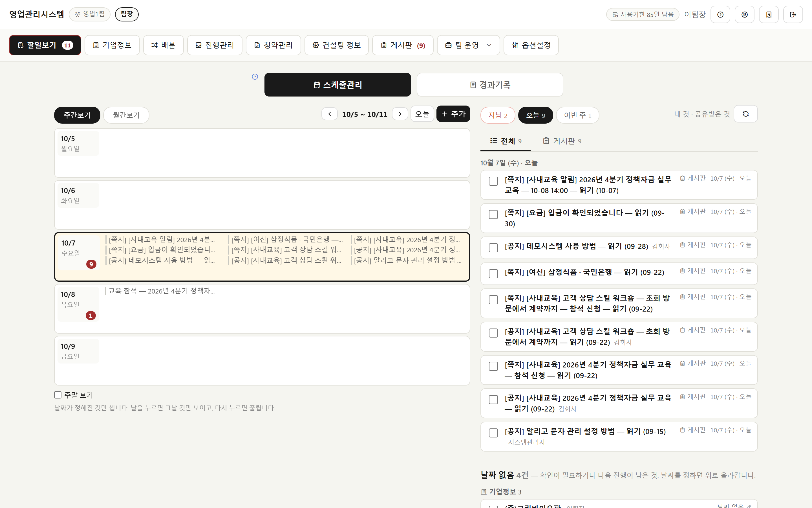Click the logout icon button
Viewport: 812px width, 508px height.
coord(793,14)
